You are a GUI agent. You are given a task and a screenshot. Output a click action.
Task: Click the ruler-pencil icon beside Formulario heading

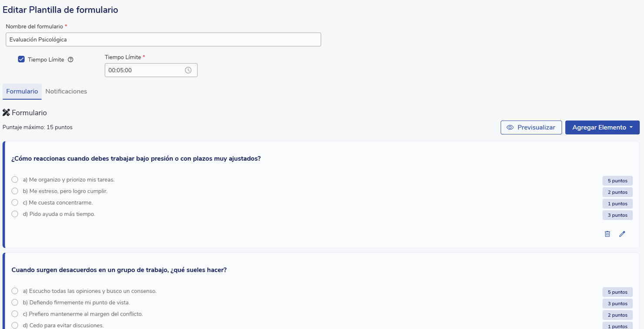[x=6, y=113]
